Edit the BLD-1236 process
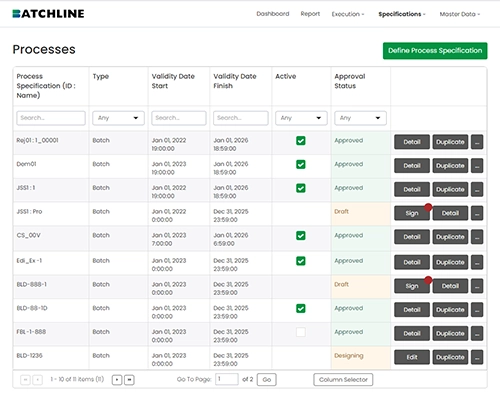 coord(412,357)
